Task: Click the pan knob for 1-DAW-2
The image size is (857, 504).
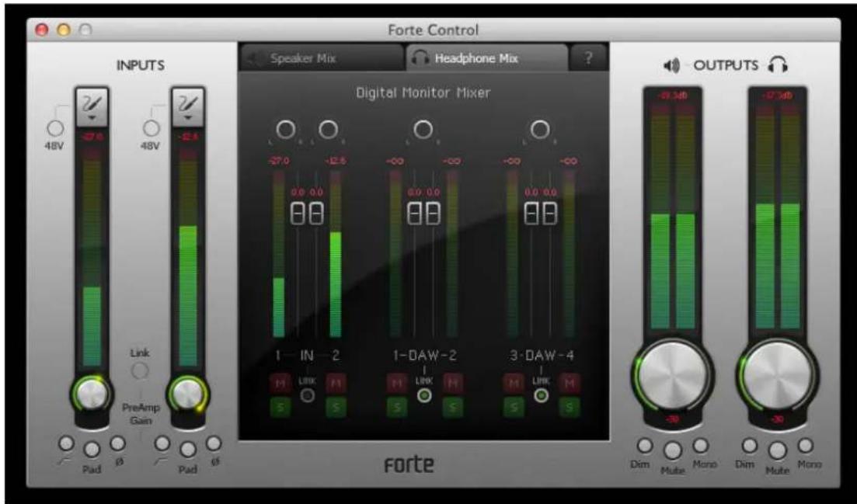Action: click(423, 130)
